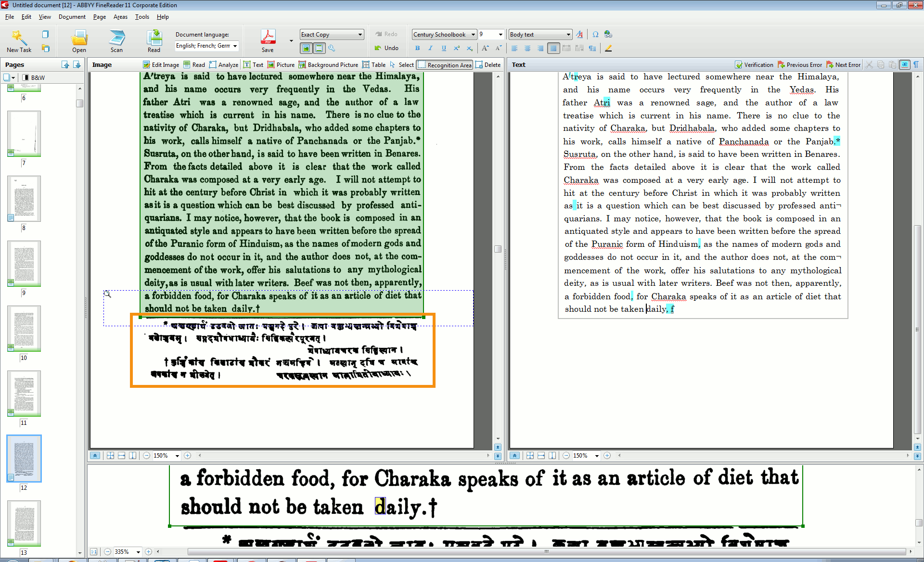Select the Table area tool

point(374,65)
